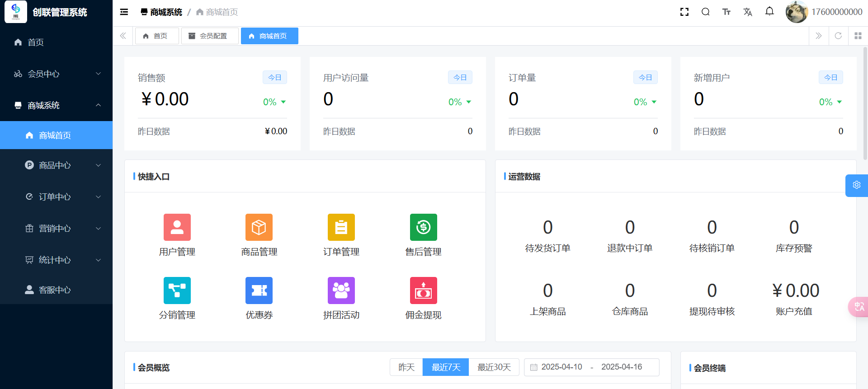
Task: Click the calendar icon in date picker
Action: tap(533, 367)
